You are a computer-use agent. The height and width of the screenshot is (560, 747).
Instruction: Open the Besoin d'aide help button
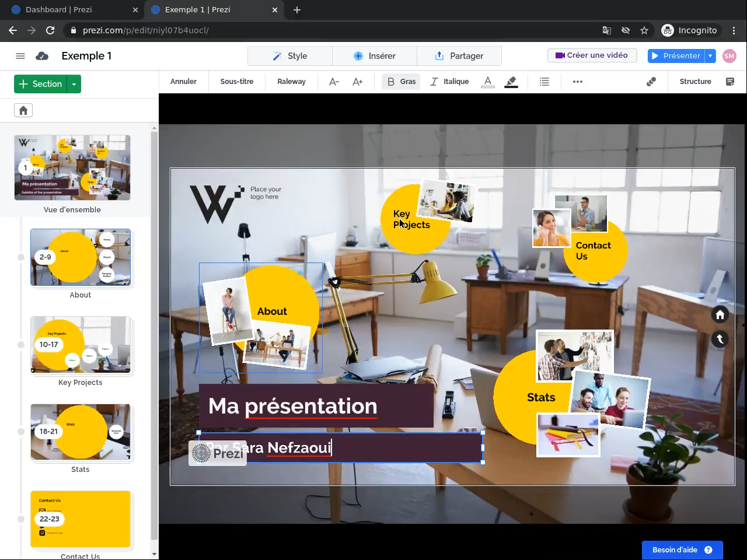point(682,550)
